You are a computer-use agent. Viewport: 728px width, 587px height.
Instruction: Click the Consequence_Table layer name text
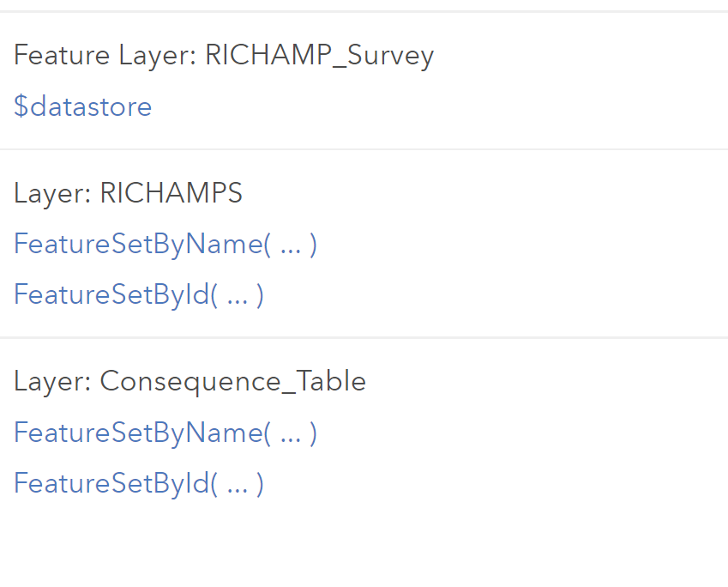pos(233,381)
